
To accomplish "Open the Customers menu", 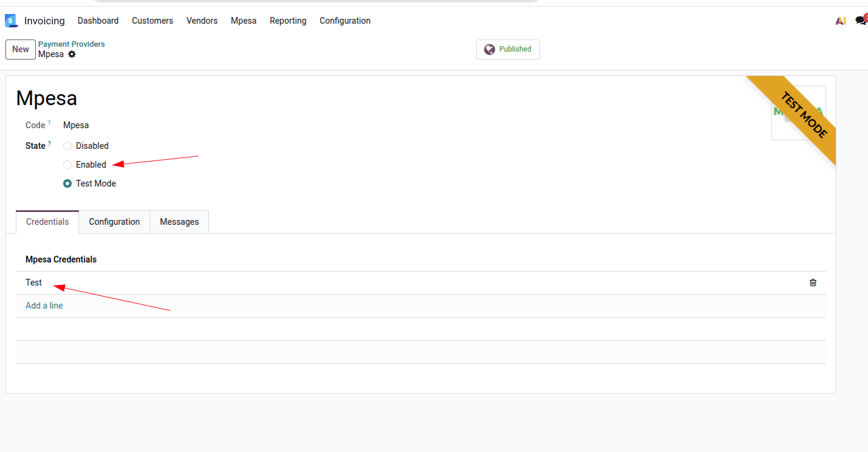I will coord(152,21).
